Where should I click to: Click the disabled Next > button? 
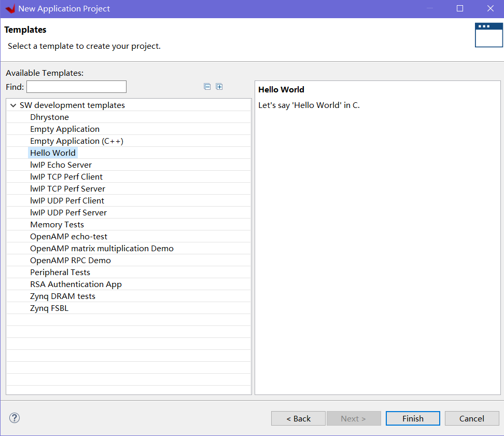[354, 418]
